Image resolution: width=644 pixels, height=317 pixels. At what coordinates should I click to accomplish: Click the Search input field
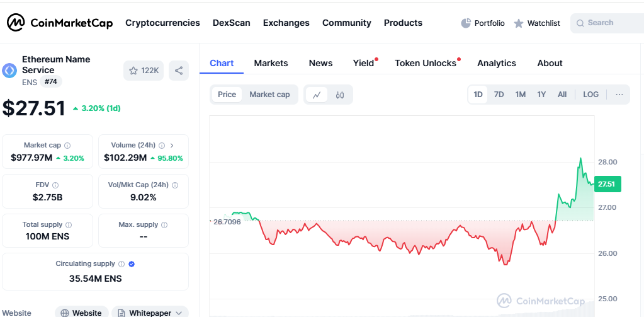tap(611, 23)
